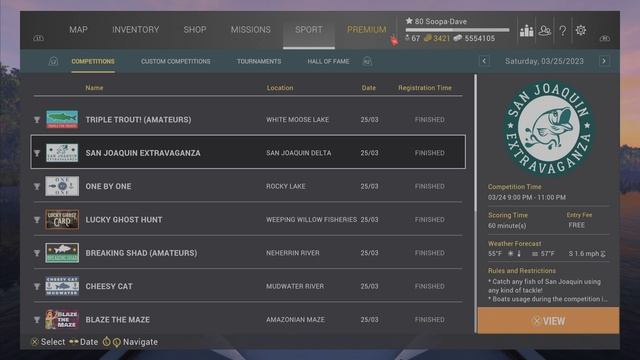
Task: Click the Date hint at bottom
Action: click(x=84, y=342)
